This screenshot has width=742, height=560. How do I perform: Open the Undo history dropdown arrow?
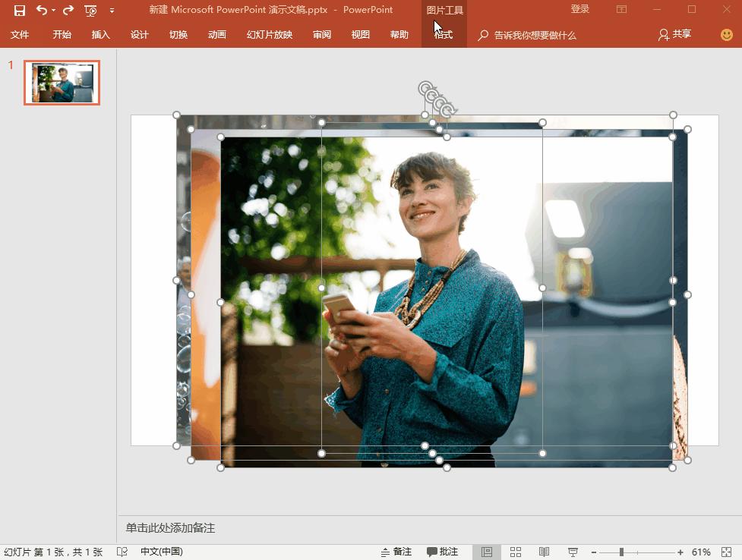click(x=52, y=10)
